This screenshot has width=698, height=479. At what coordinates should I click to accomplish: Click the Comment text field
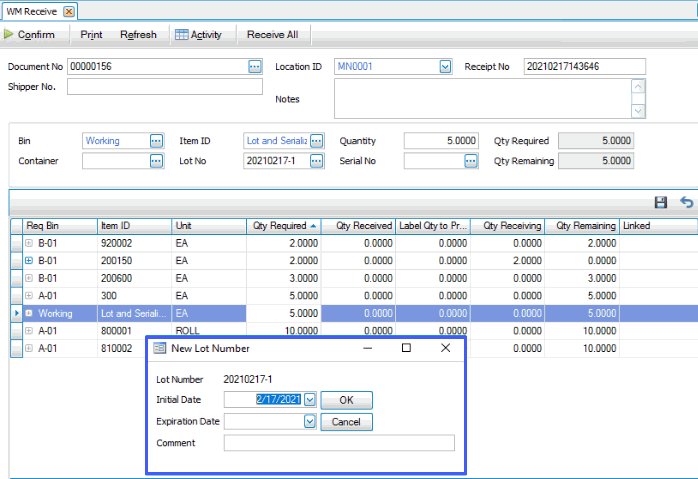point(339,443)
